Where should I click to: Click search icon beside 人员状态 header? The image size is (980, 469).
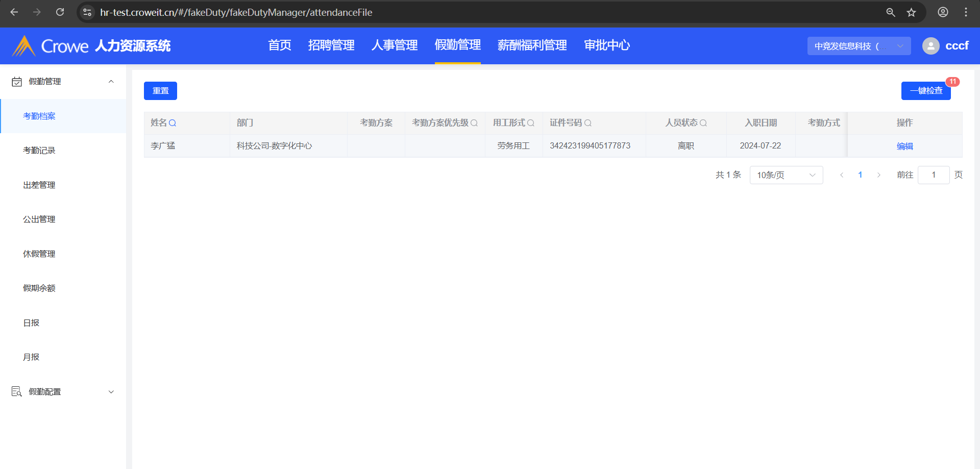pyautogui.click(x=703, y=123)
